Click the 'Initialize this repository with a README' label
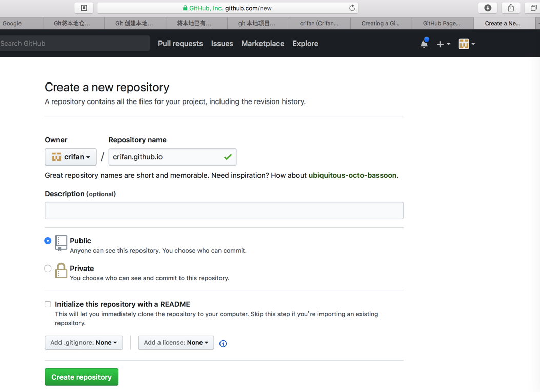Screen dimensions: 540x392 [123, 304]
